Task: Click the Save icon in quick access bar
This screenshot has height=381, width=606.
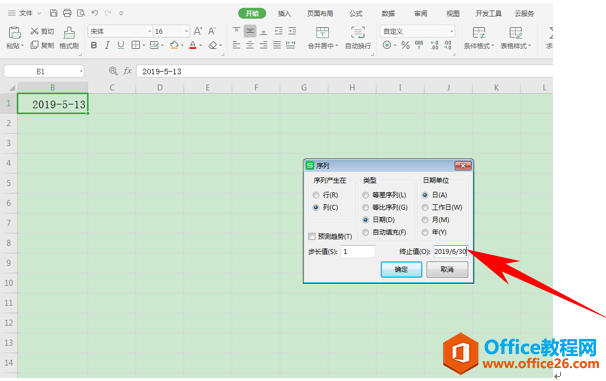Action: (54, 13)
